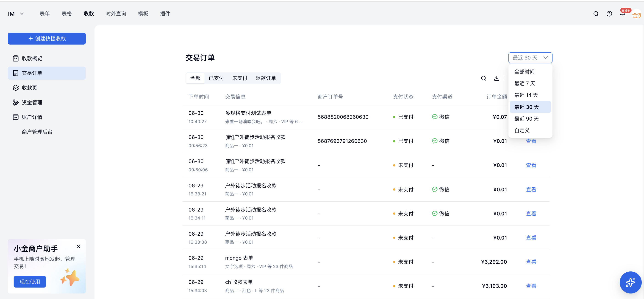Open the 收款 top navigation tab
The width and height of the screenshot is (644, 299).
tap(89, 14)
